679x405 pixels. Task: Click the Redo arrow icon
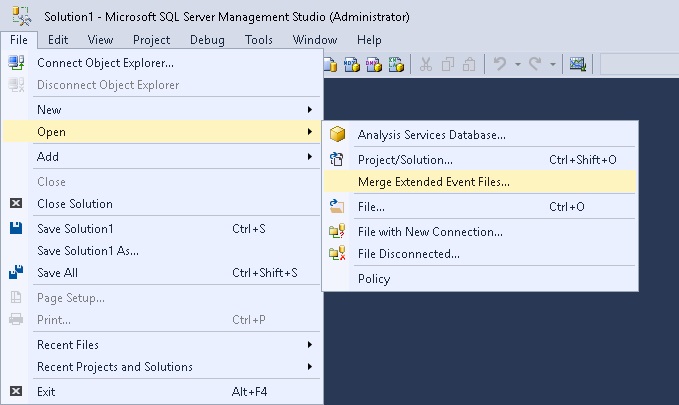tap(535, 65)
